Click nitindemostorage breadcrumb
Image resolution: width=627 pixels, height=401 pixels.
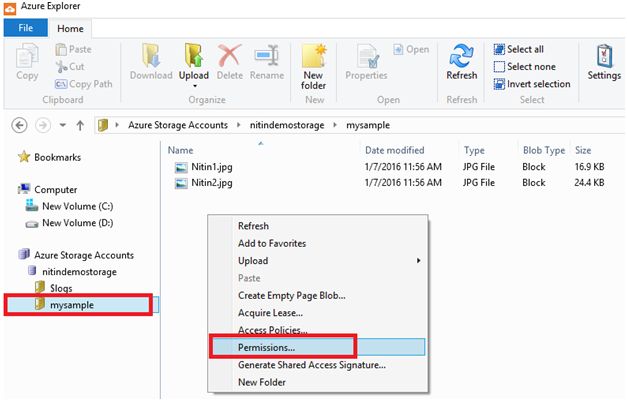(287, 125)
